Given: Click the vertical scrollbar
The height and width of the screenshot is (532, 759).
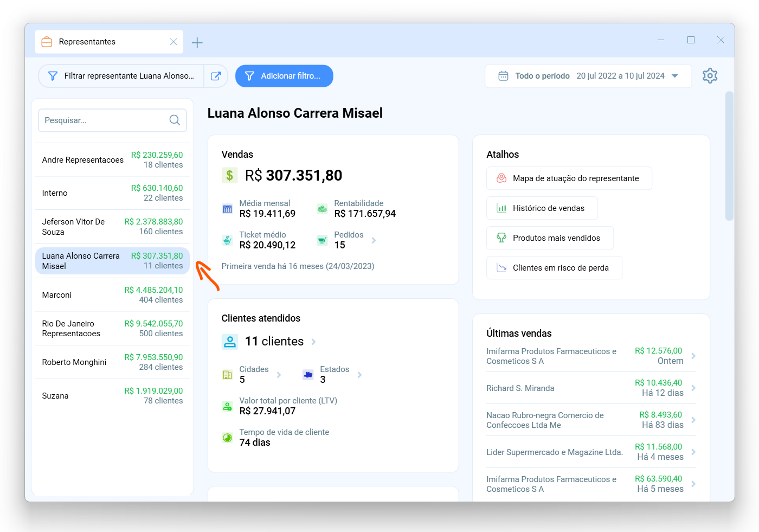Looking at the screenshot, I should click(x=730, y=156).
